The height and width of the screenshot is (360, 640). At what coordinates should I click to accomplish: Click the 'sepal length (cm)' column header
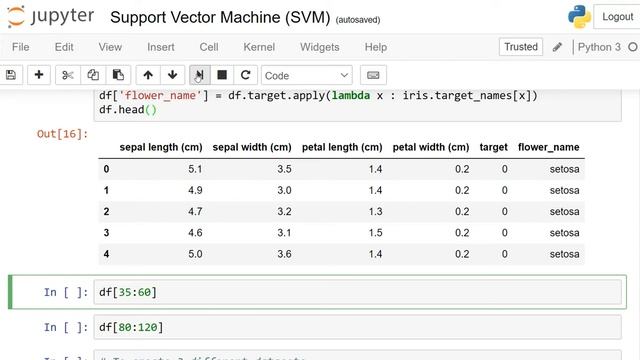tap(161, 147)
